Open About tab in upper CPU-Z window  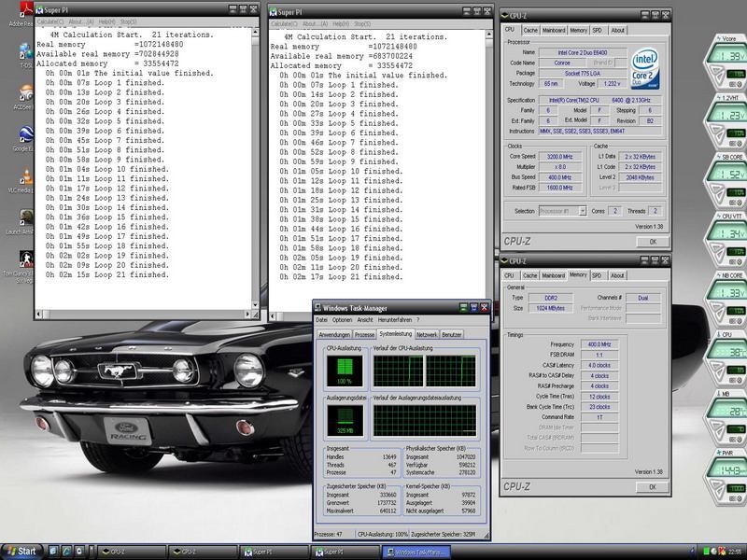(x=617, y=30)
